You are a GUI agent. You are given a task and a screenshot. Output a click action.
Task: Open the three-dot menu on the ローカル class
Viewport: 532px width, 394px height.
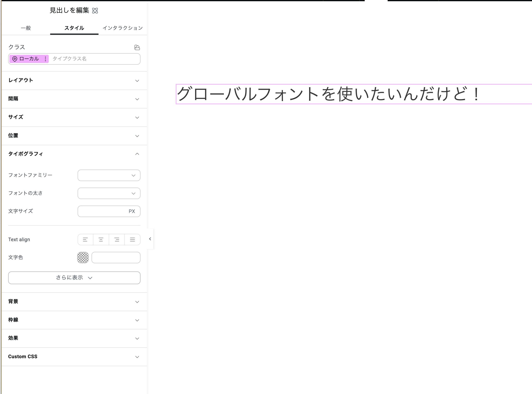click(x=45, y=59)
